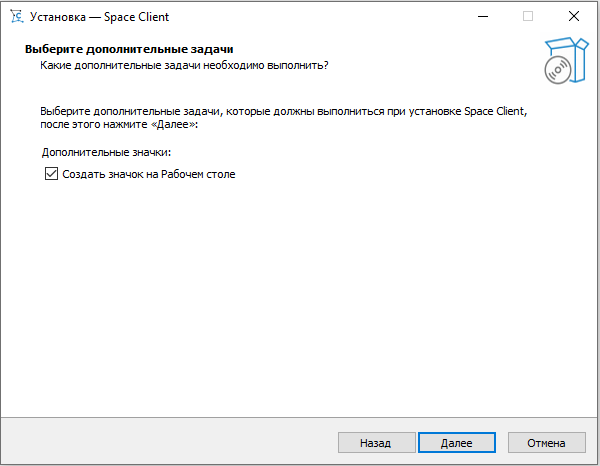The height and width of the screenshot is (466, 600).
Task: Click the «Установка — Space Client» window title
Action: 99,17
